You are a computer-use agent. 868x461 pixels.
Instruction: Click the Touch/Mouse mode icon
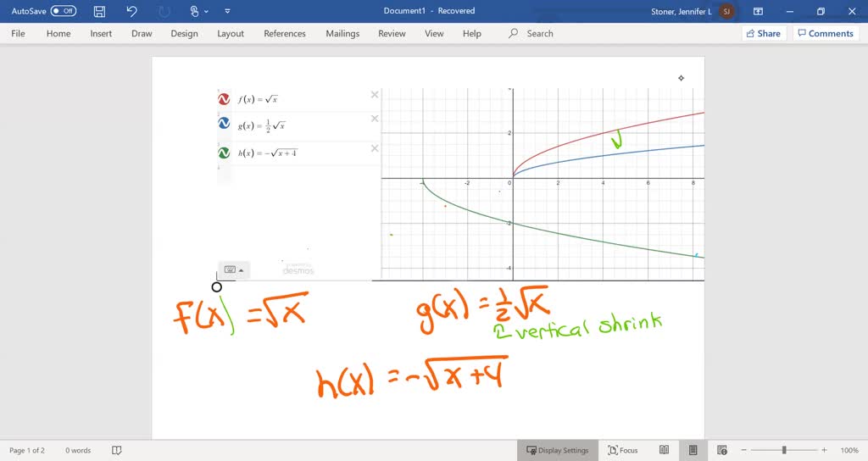coord(194,11)
